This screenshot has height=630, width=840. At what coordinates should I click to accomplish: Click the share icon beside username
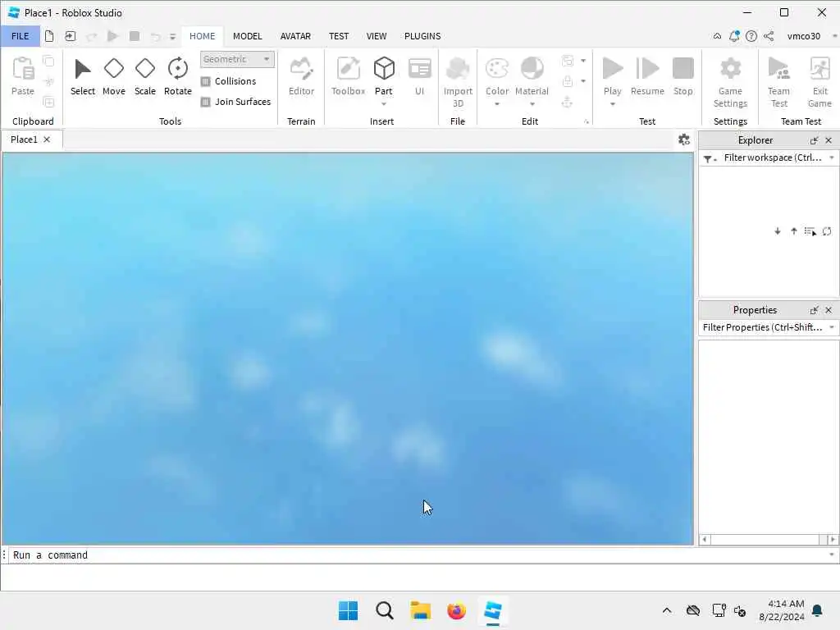(769, 36)
